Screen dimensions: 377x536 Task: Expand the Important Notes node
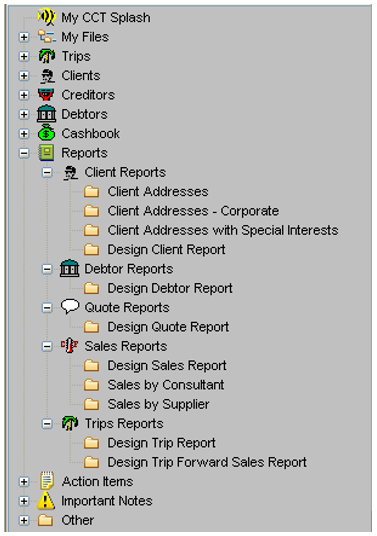click(24, 501)
